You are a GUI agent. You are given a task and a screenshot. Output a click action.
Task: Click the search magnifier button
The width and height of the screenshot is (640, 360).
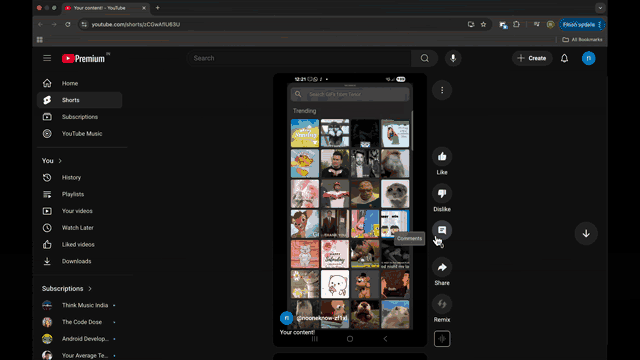click(424, 58)
